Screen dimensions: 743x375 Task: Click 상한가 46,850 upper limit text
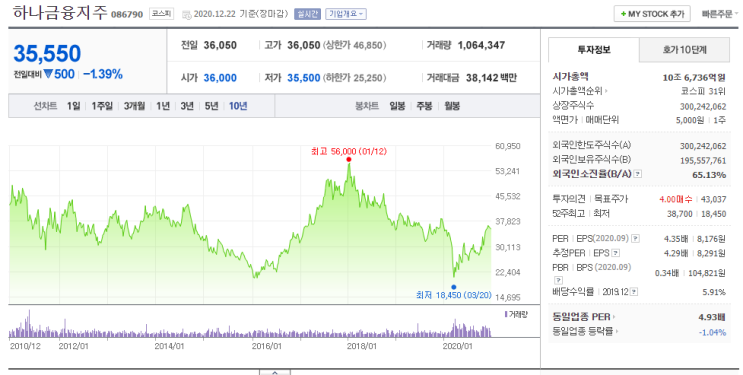click(354, 46)
